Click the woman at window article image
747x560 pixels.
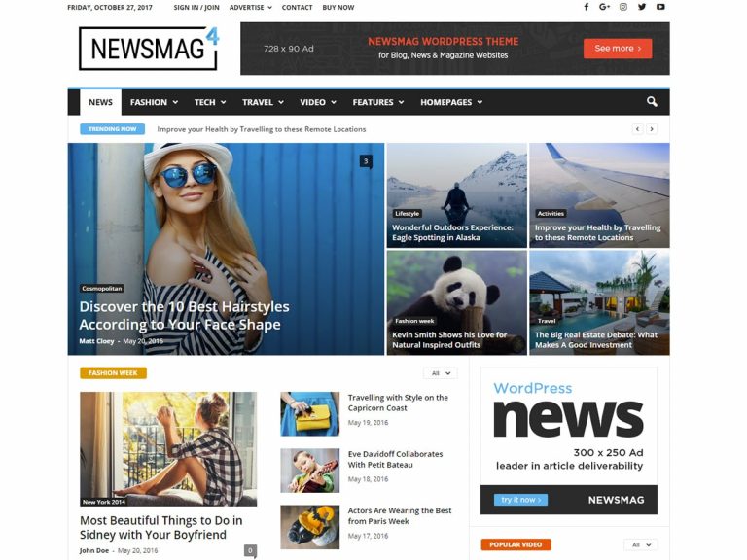pos(168,449)
